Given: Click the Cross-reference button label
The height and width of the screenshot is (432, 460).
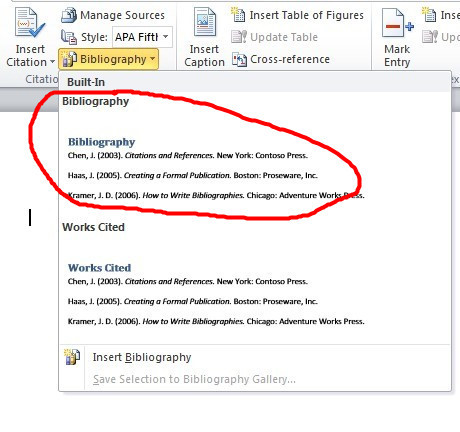Looking at the screenshot, I should 290,59.
